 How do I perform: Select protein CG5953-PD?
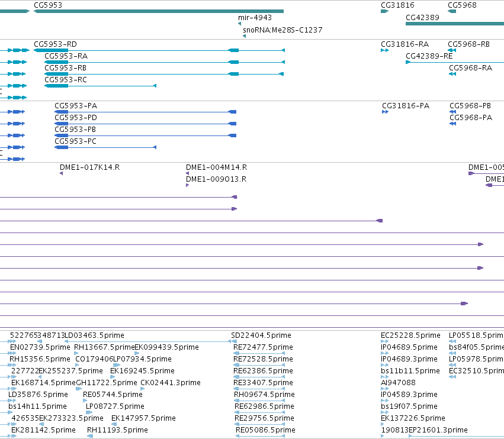tap(76, 118)
